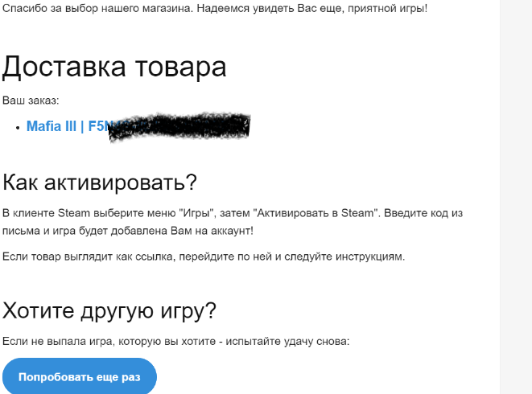
Task: Click the "Ваш заказ:" label
Action: coord(31,101)
